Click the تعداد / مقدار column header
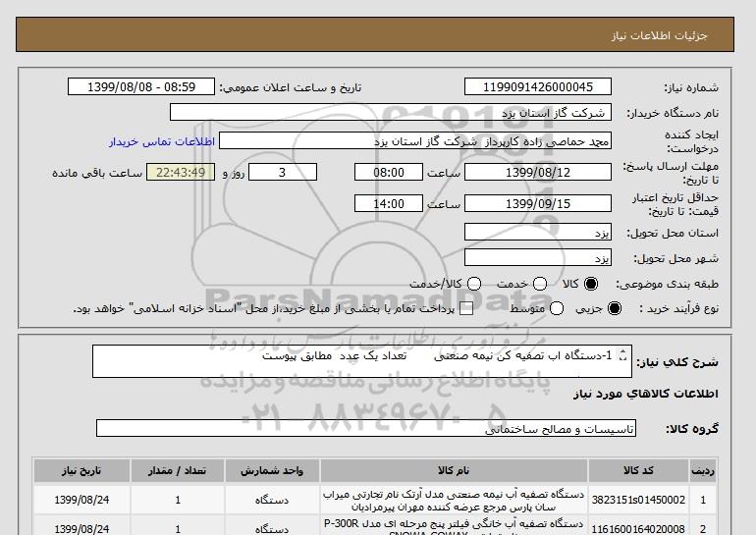Screen dimensions: 756x535 click(178, 470)
